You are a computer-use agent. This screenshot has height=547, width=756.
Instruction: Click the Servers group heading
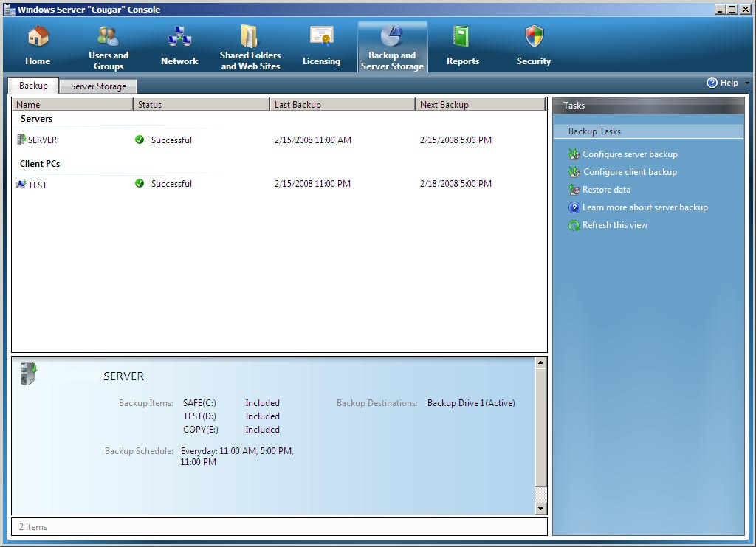[x=37, y=119]
